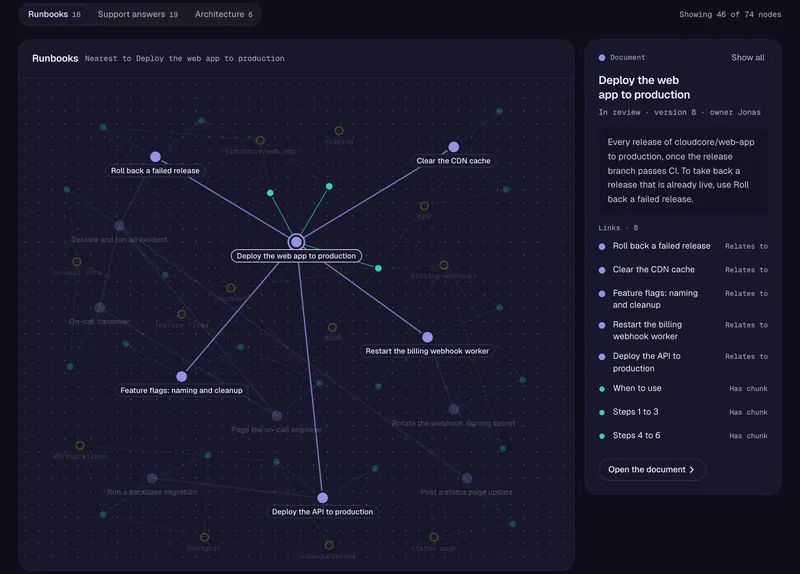Click the Links 8 heading
Viewport: 800px width, 574px height.
pos(618,228)
